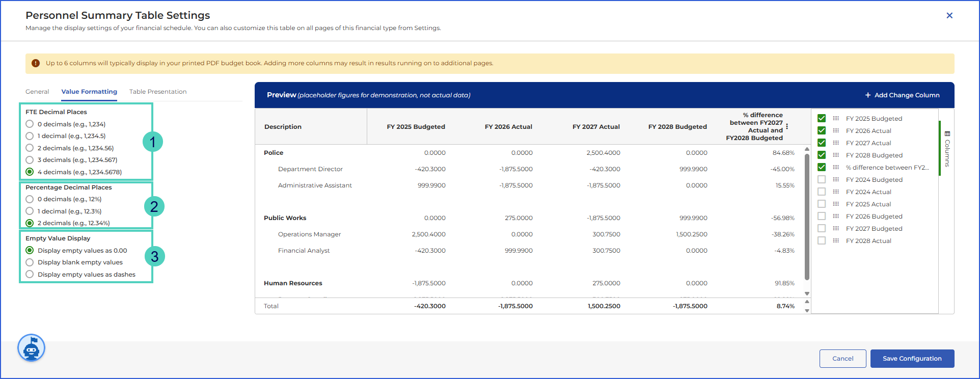
Task: Enable the FY 2024 Actual column checkbox
Action: pos(822,192)
